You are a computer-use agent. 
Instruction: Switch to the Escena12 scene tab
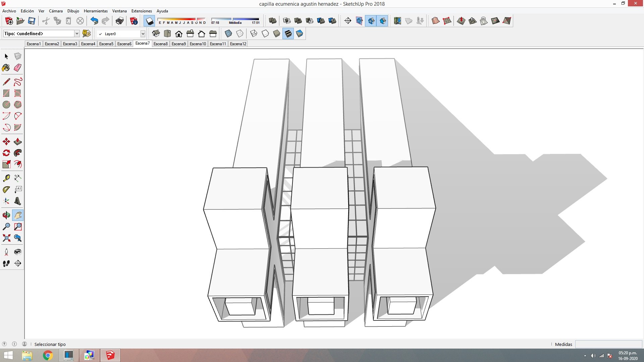point(238,44)
